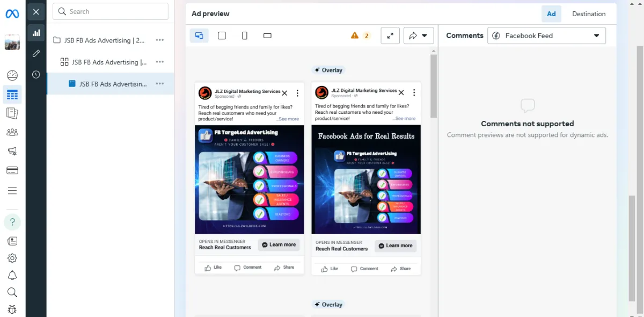Click the Search magnifier icon in sidebar
Image resolution: width=644 pixels, height=317 pixels.
click(x=12, y=292)
